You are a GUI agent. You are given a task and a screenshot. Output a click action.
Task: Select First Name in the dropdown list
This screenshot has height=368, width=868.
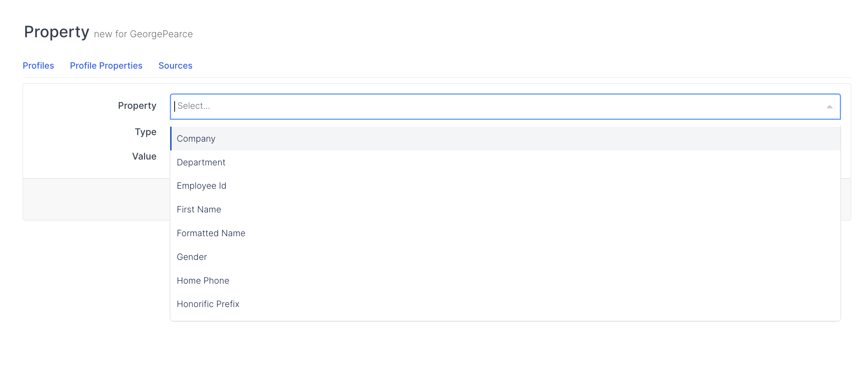(x=199, y=210)
